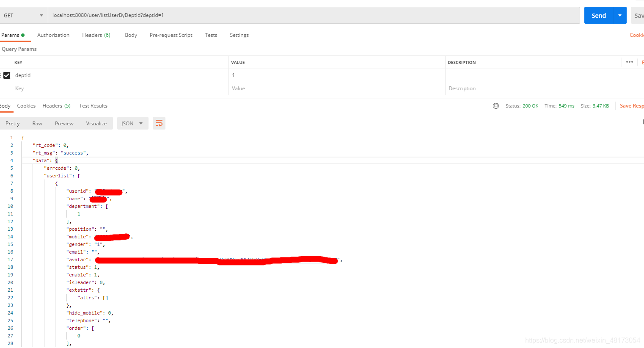Viewport: 644px width, 348px height.
Task: Click the "hide_mobile": 0 line
Action: tap(90, 313)
